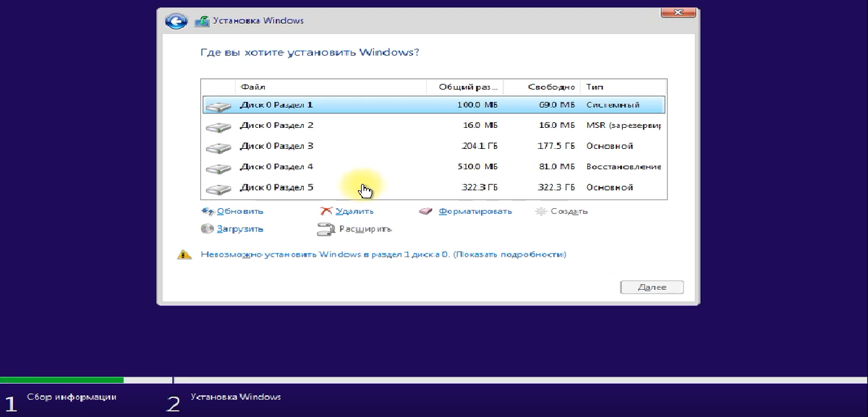Click the Основной type cell of Раздел 3
The width and height of the screenshot is (868, 417).
point(610,147)
